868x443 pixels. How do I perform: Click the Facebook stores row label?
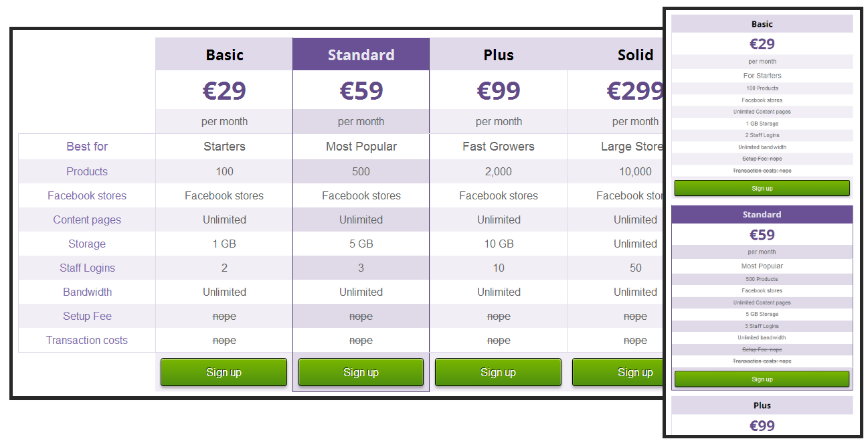tap(87, 195)
